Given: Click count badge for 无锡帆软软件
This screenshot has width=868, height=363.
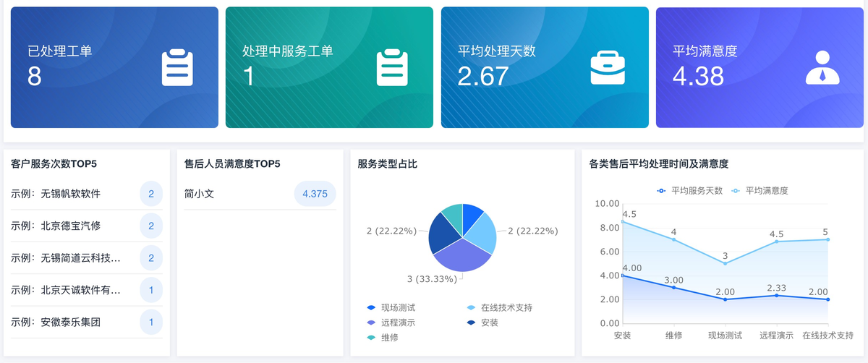Looking at the screenshot, I should (151, 194).
